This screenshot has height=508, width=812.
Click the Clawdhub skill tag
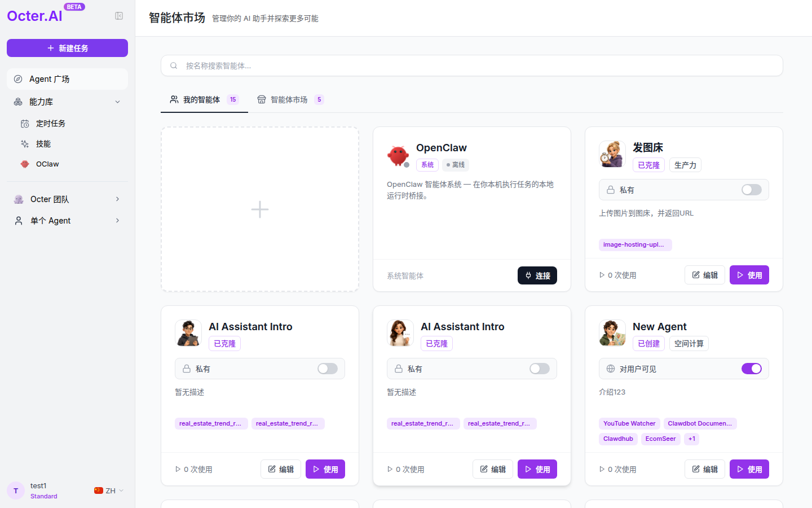pyautogui.click(x=618, y=439)
